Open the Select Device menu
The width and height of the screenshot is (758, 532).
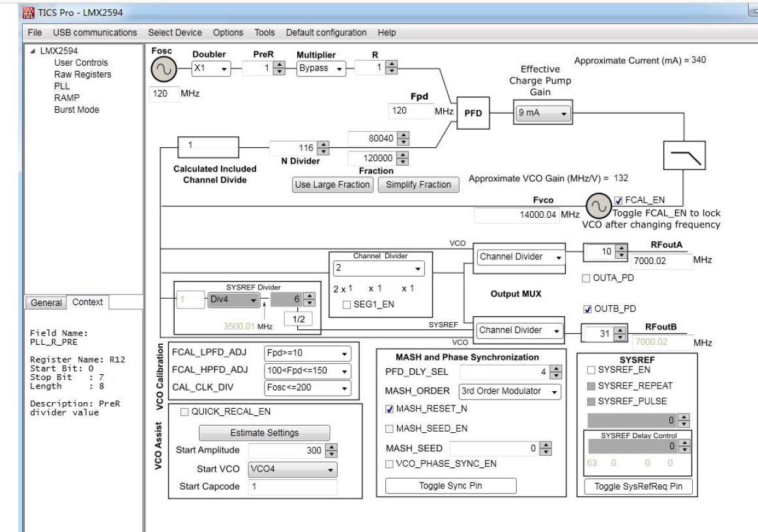coord(175,33)
